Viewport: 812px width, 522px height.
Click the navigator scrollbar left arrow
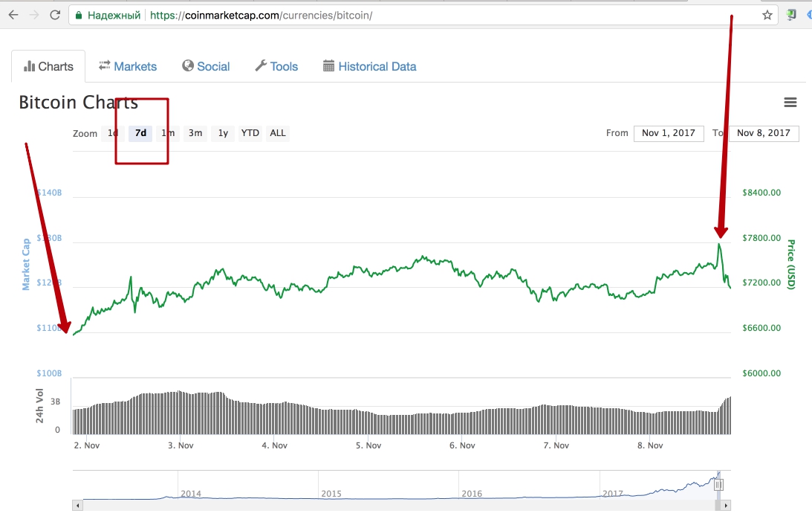tap(78, 506)
